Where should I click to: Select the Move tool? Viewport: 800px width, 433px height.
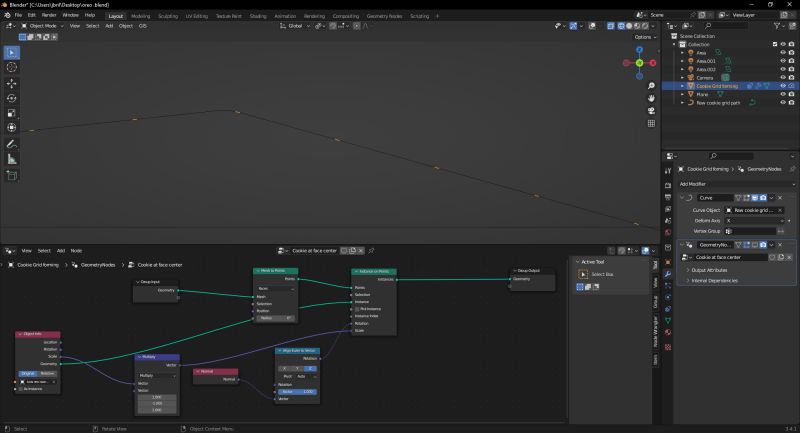pos(11,83)
